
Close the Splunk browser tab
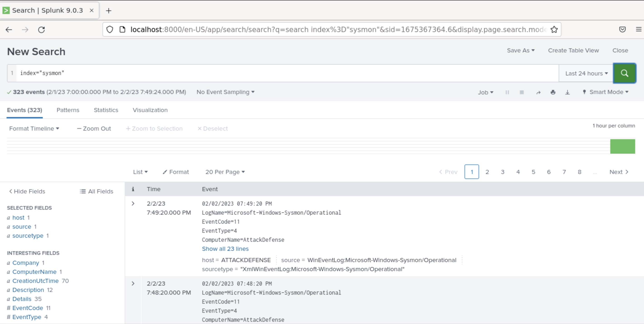click(x=91, y=10)
